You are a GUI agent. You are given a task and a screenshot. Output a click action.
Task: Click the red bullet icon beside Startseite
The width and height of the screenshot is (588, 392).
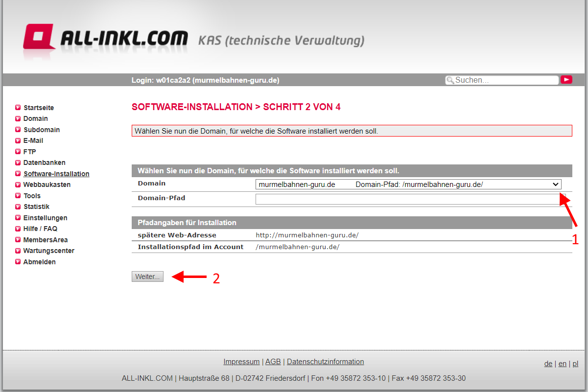point(18,108)
